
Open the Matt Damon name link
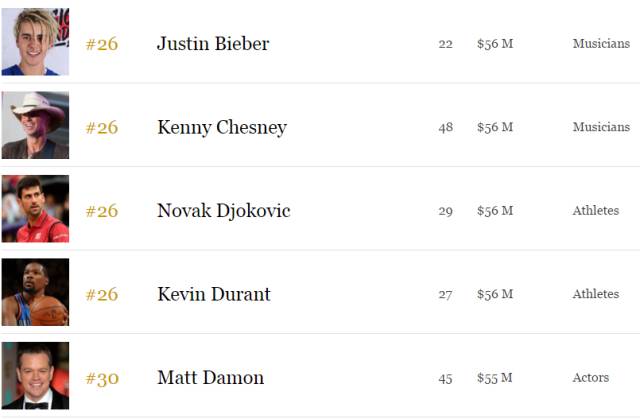click(211, 378)
